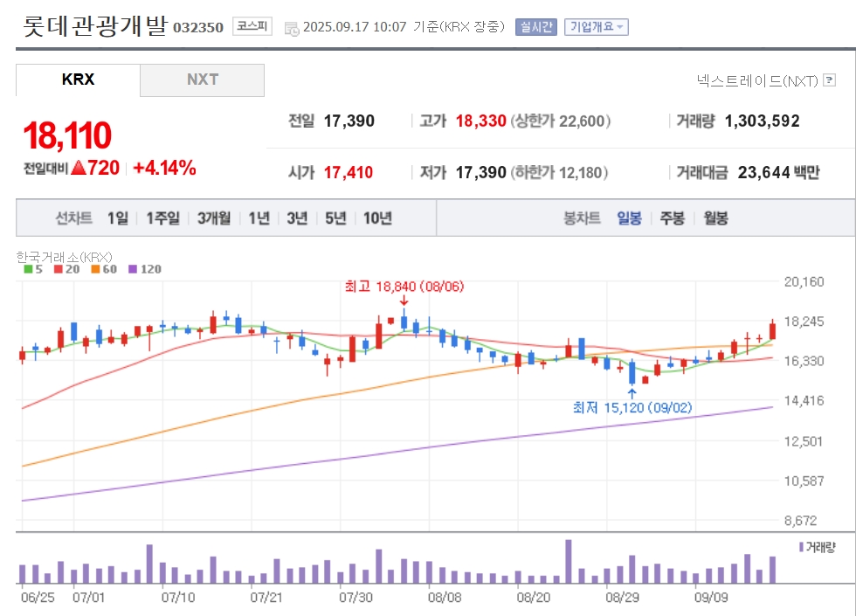Show the 1주일 line chart
Image resolution: width=856 pixels, height=616 pixels.
tap(162, 218)
